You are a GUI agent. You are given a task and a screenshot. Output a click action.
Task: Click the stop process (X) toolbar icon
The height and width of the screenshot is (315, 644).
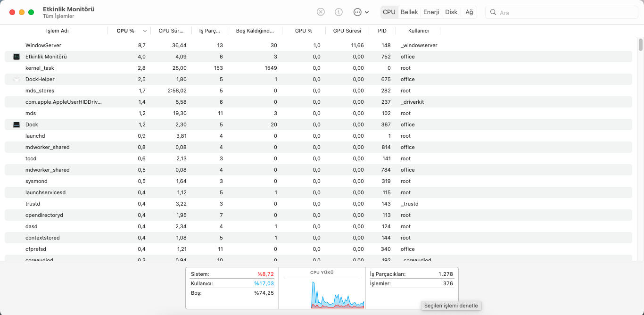[x=321, y=12]
